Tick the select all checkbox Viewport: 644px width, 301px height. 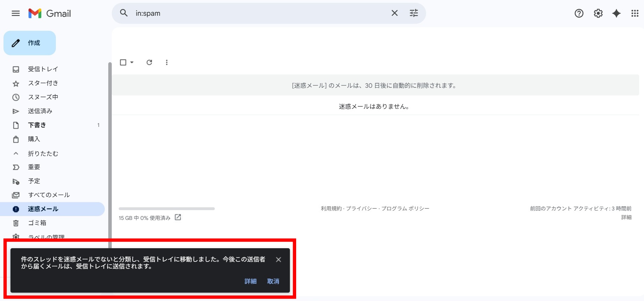pyautogui.click(x=123, y=62)
